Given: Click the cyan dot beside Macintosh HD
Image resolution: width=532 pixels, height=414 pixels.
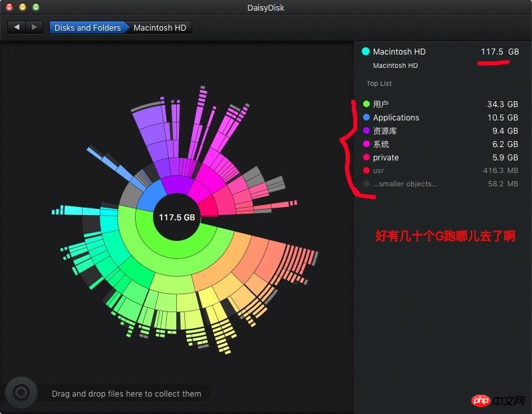Looking at the screenshot, I should tap(366, 51).
